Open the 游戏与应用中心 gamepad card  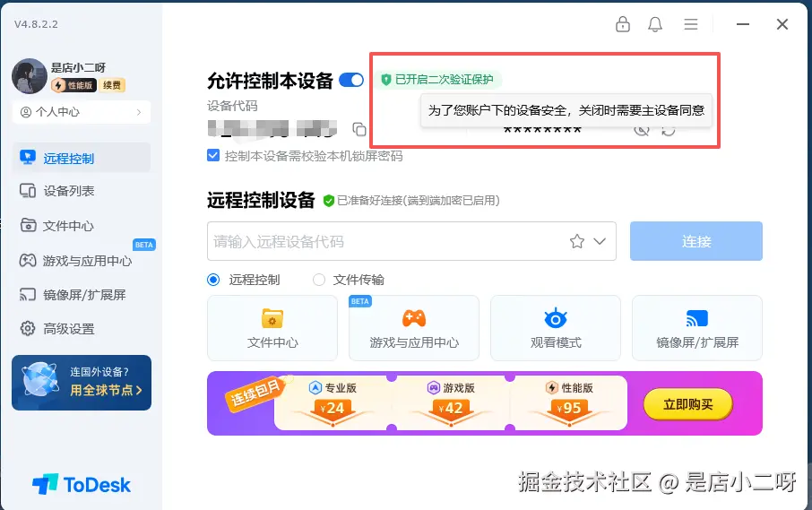coord(414,328)
